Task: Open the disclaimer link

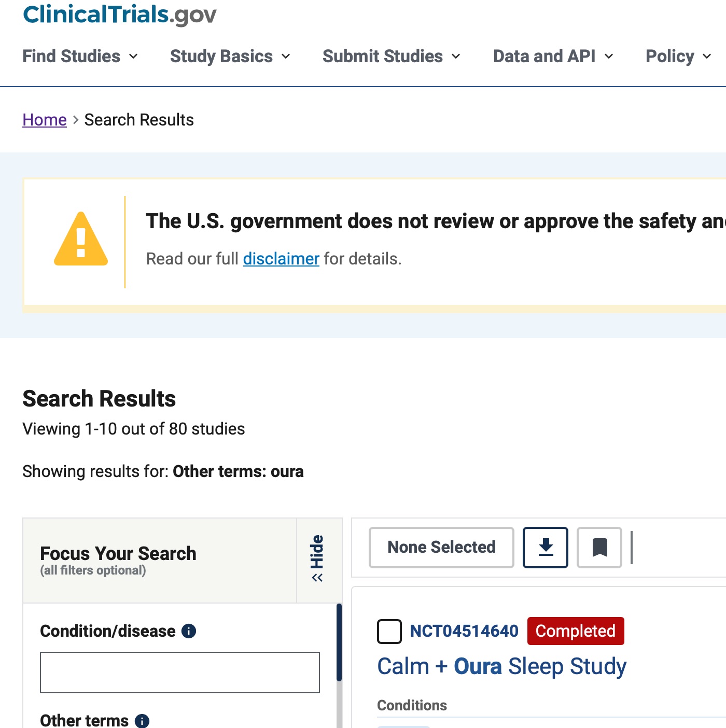Action: coord(281,258)
